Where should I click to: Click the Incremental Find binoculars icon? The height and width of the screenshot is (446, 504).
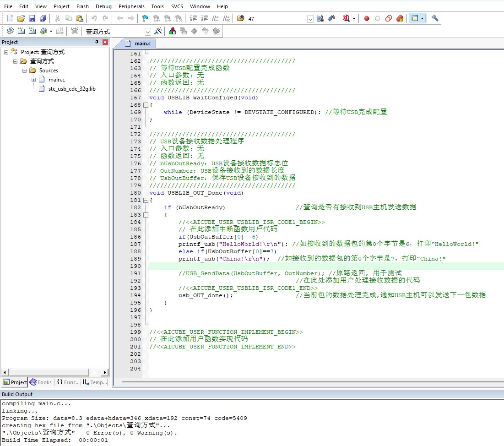(331, 18)
